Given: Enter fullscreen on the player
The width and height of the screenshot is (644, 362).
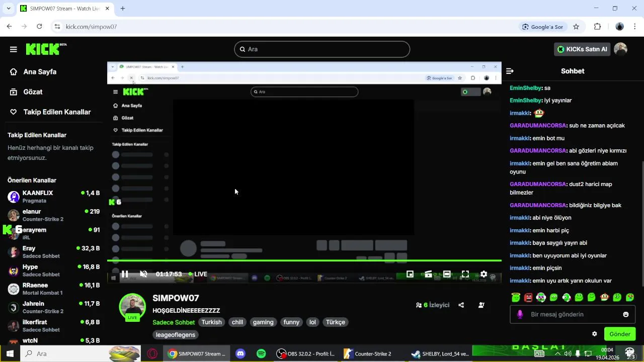Looking at the screenshot, I should (465, 274).
